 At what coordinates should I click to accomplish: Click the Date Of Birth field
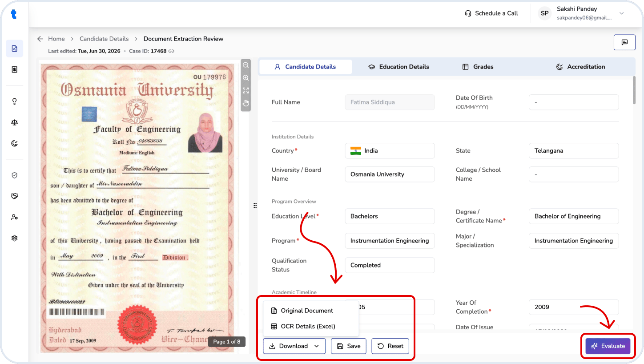[574, 102]
